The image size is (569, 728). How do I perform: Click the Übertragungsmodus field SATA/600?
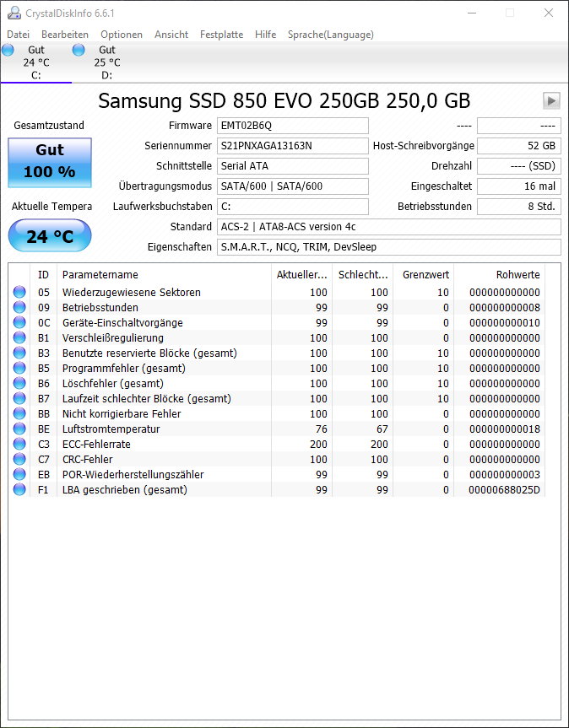point(293,186)
